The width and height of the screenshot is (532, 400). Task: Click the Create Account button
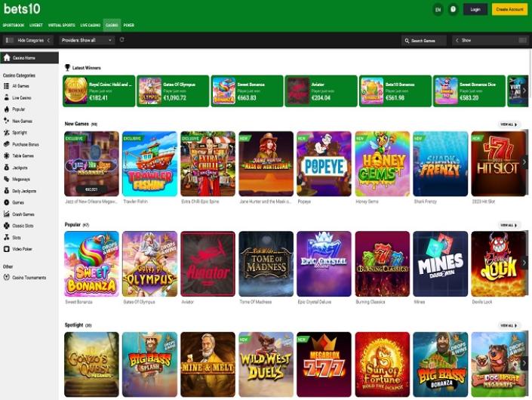coord(509,10)
